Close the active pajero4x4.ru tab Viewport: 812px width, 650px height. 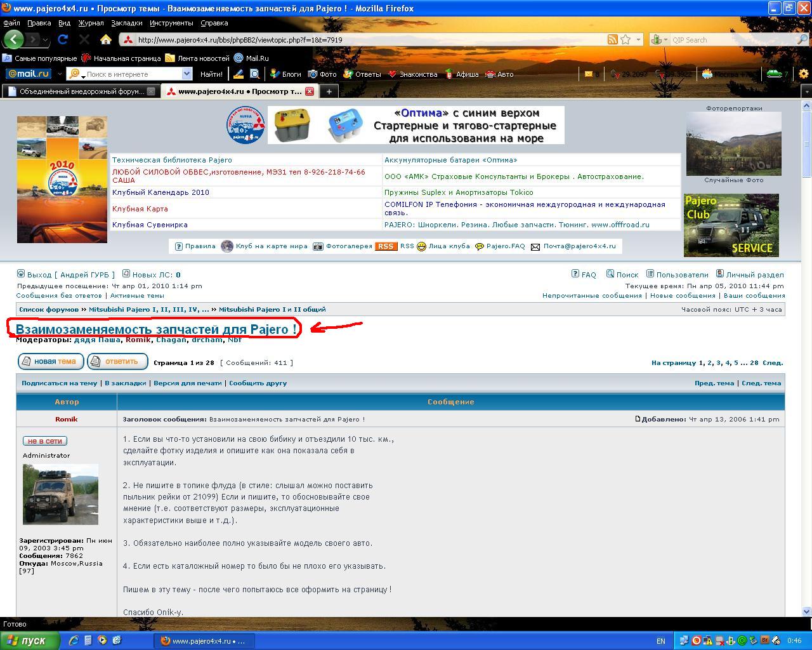click(310, 91)
